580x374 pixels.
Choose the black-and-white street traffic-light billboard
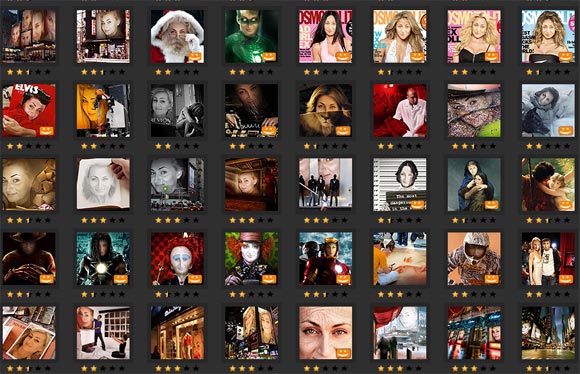pos(177,184)
